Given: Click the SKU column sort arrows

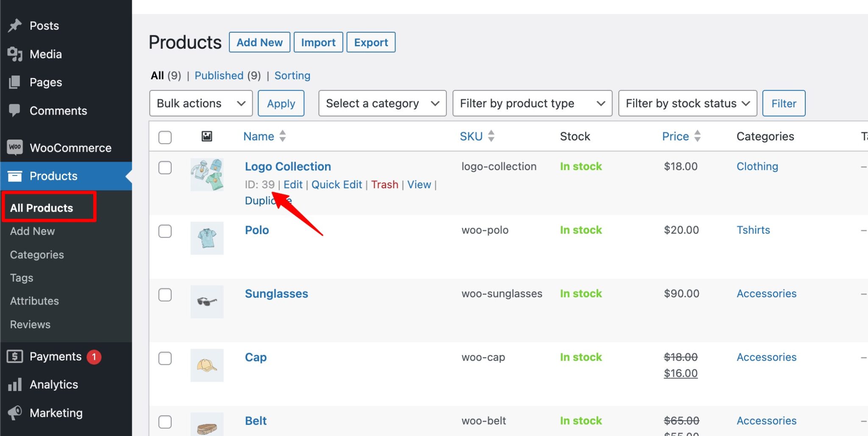Looking at the screenshot, I should click(x=491, y=136).
